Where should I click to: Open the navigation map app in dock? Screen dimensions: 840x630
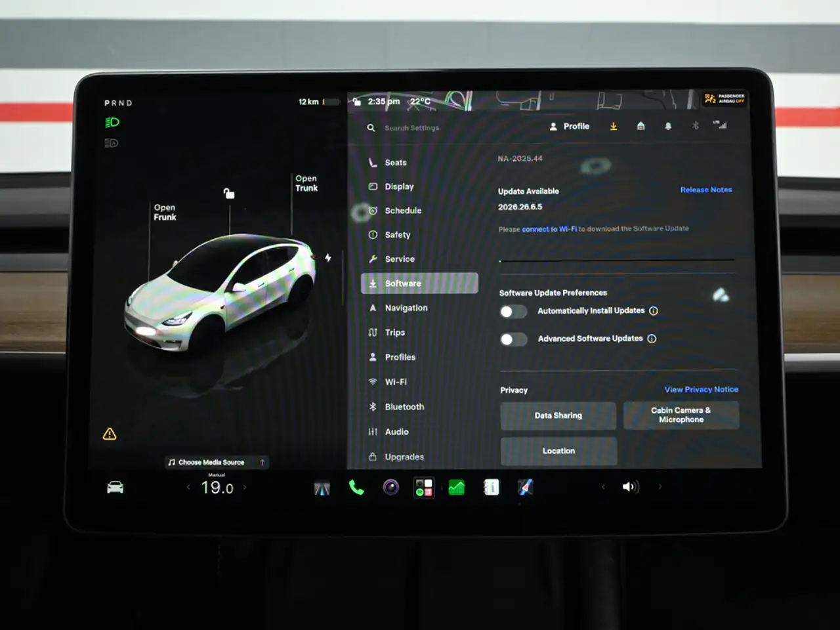pos(525,487)
